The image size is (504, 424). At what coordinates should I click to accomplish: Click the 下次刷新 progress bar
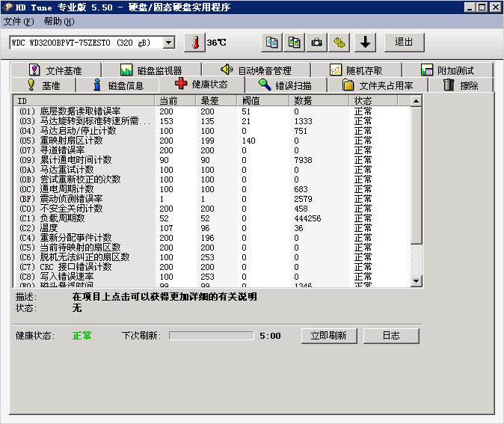click(x=211, y=336)
